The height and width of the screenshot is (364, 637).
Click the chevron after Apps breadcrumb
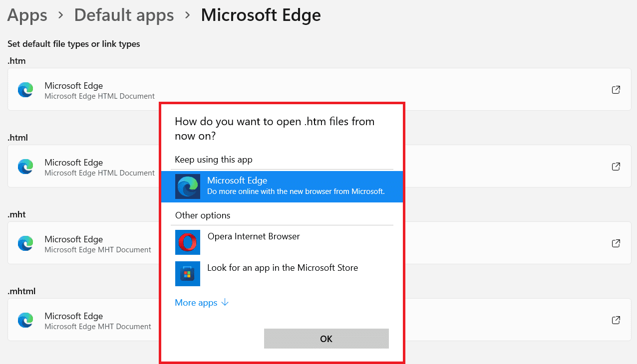pyautogui.click(x=60, y=15)
